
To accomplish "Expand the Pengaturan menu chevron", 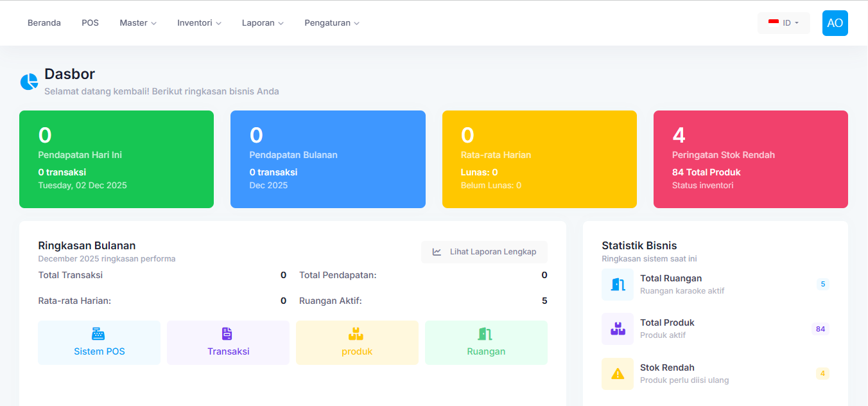I will pos(356,23).
